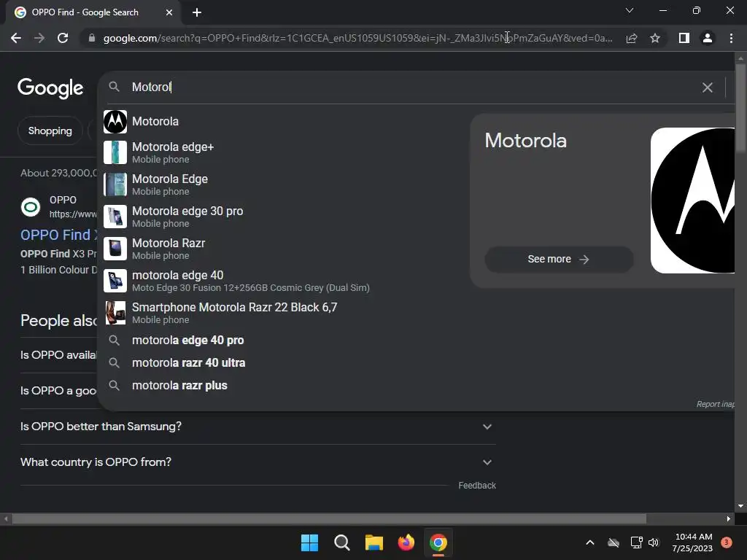Viewport: 747px width, 560px height.
Task: View site information padlock icon
Action: pyautogui.click(x=92, y=38)
